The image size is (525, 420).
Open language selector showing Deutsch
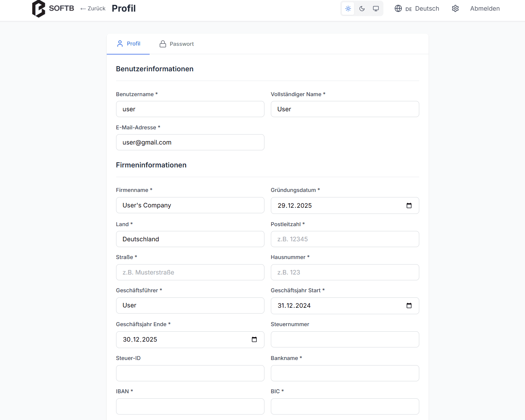[417, 9]
